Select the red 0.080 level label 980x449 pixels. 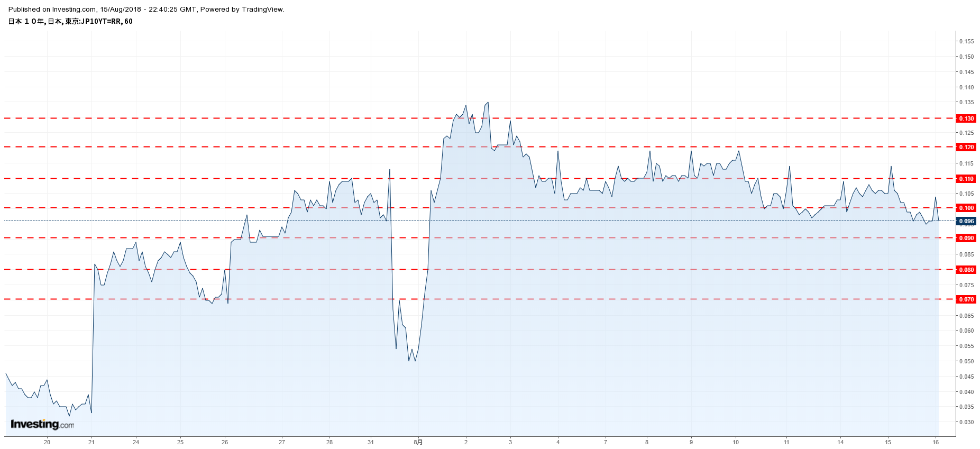[966, 270]
